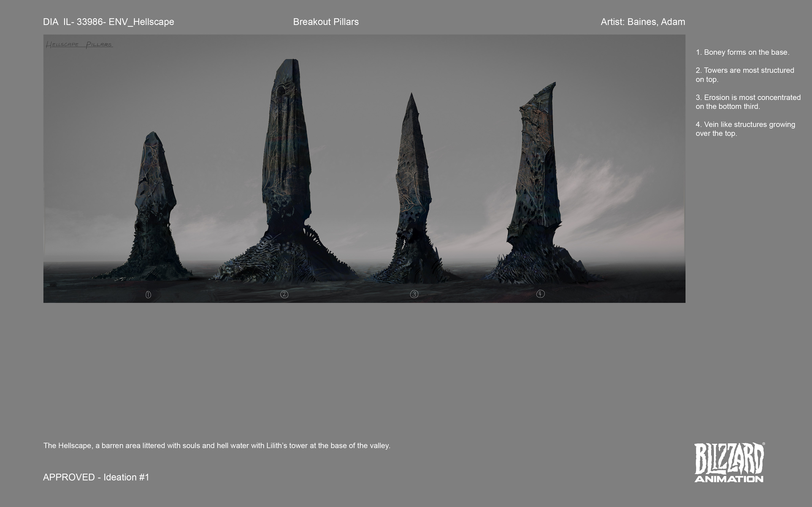Screen dimensions: 812x507
Task: Select the circled number 4 label under fourth pillar
Action: tap(541, 294)
